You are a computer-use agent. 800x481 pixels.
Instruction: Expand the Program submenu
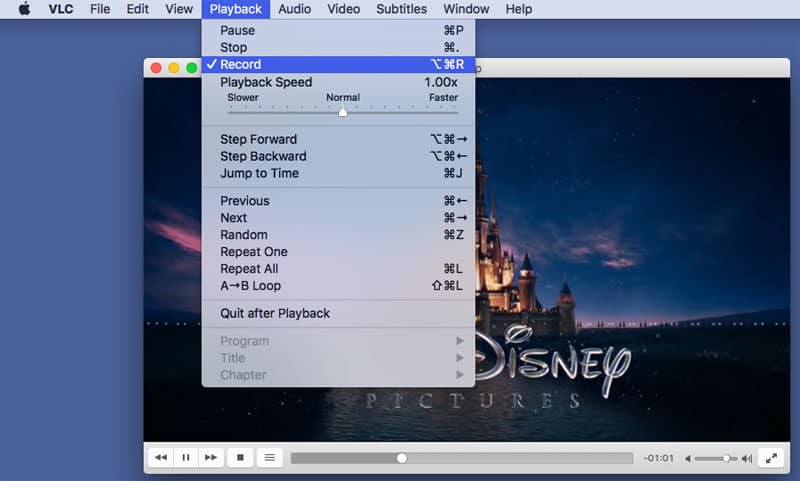pyautogui.click(x=338, y=341)
